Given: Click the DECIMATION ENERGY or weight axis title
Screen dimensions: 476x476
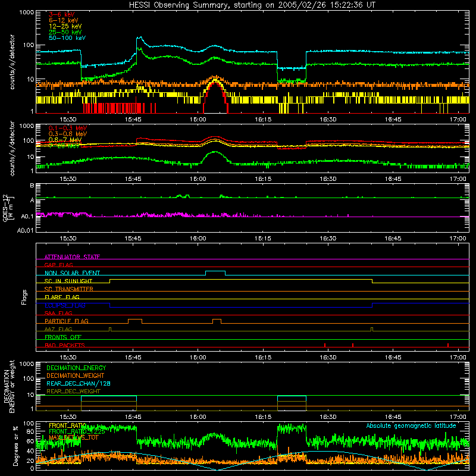Looking at the screenshot, I should click(9, 387).
